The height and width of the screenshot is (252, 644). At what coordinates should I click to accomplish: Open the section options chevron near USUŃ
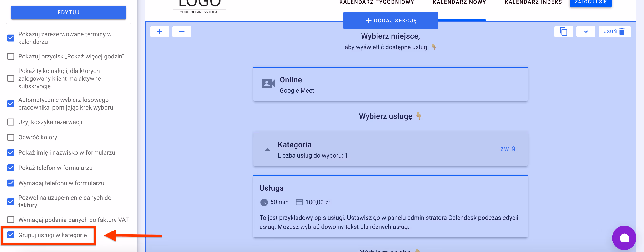coord(585,31)
